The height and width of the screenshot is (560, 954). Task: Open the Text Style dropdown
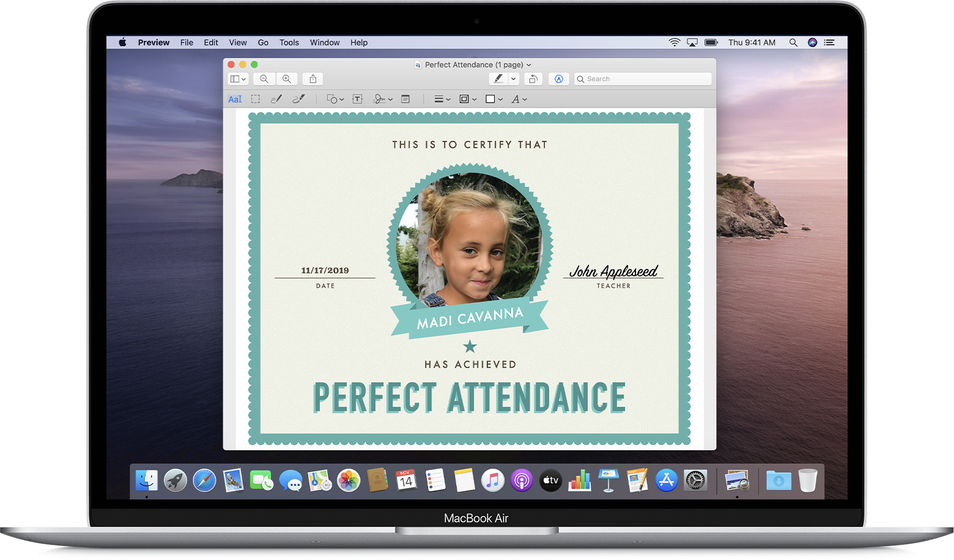pos(519,99)
